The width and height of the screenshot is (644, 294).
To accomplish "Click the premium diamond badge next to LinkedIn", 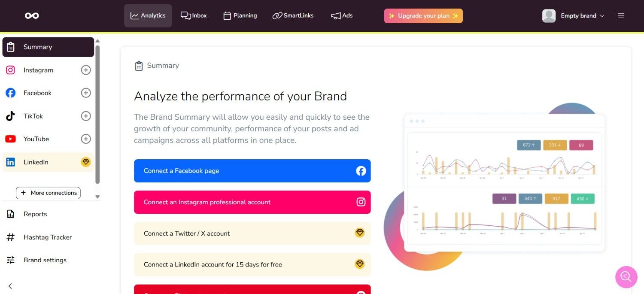I will (x=85, y=162).
